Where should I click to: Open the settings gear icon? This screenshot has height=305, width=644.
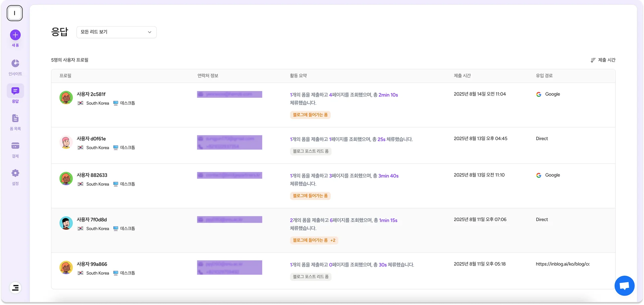[x=15, y=173]
